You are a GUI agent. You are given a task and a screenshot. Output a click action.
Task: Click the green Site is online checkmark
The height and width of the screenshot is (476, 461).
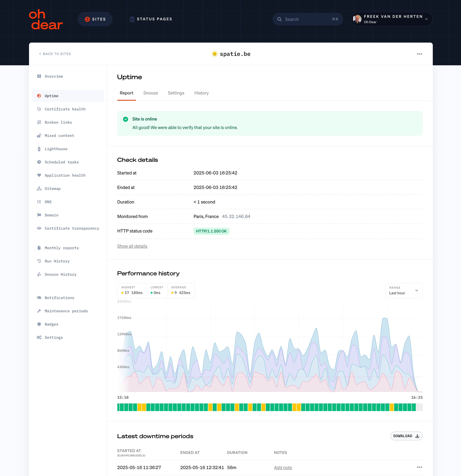[x=126, y=119]
